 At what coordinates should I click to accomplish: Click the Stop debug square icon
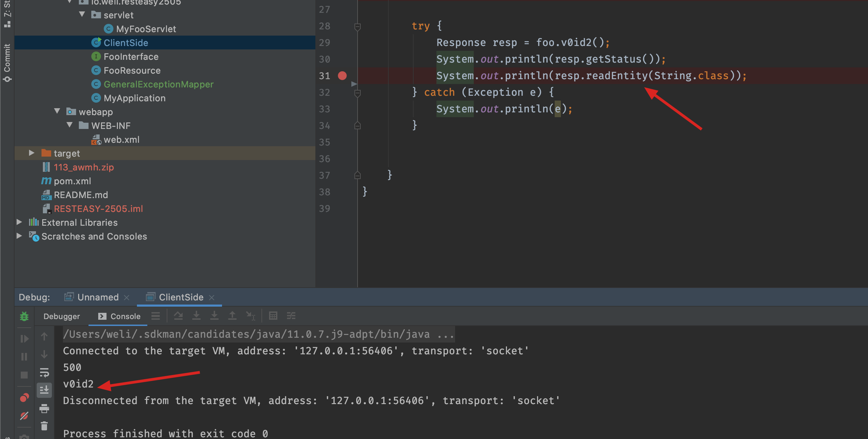pos(24,375)
